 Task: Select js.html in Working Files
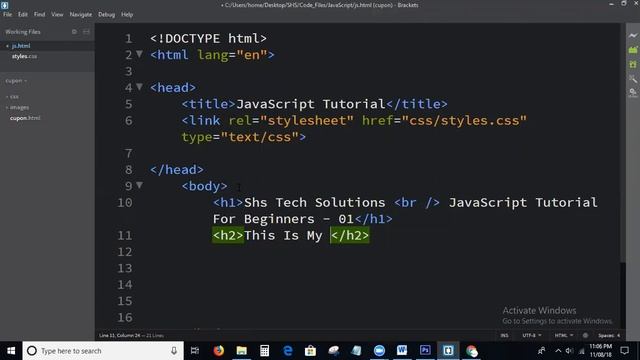click(x=21, y=46)
